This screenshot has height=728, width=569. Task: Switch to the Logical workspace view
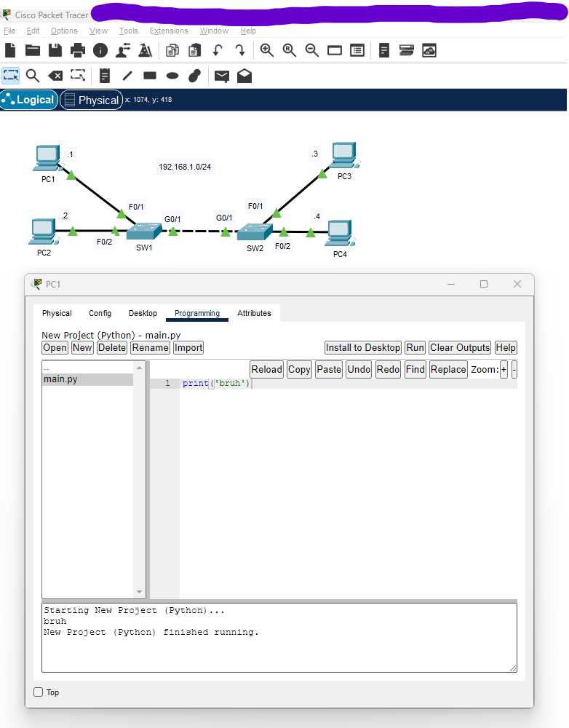pyautogui.click(x=29, y=100)
